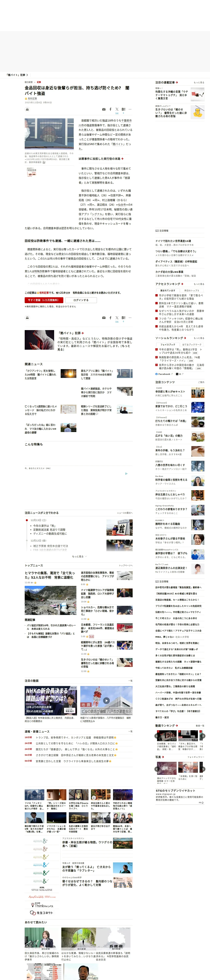This screenshot has width=210, height=980.
Task: Open トランプ氏、紛争再燃でタイ breaking item
Action: click(75, 737)
